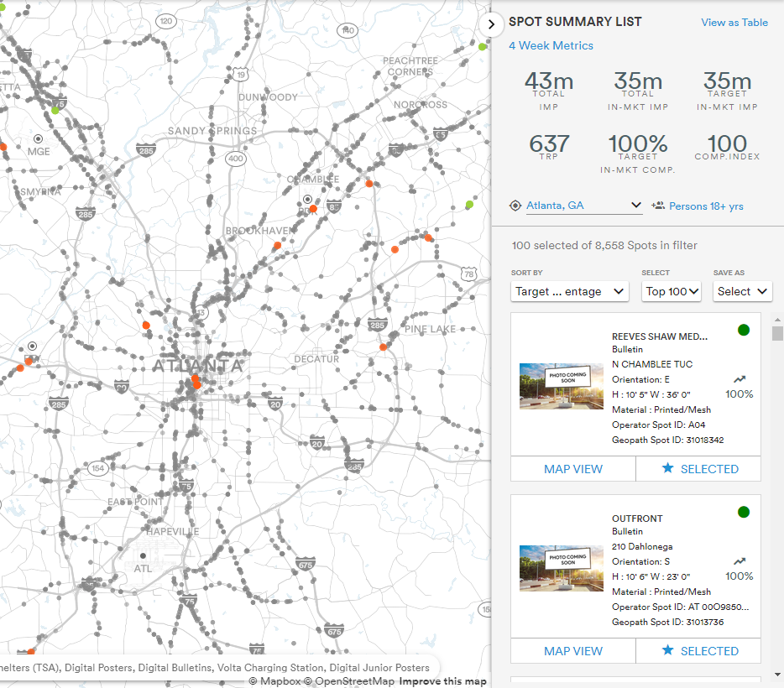
Task: Click MGE airport marker on map
Action: (x=38, y=138)
